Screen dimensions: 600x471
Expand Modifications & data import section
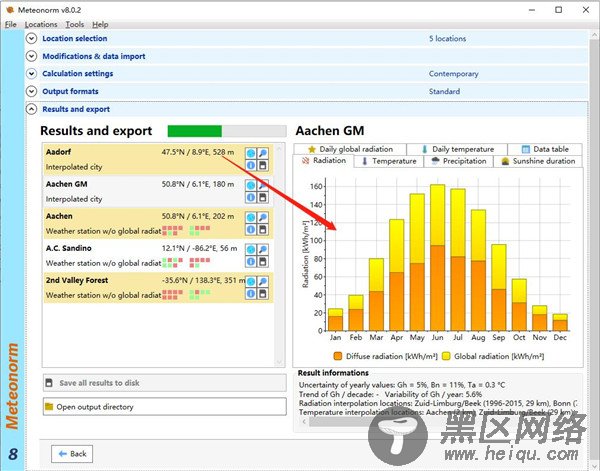(x=31, y=56)
